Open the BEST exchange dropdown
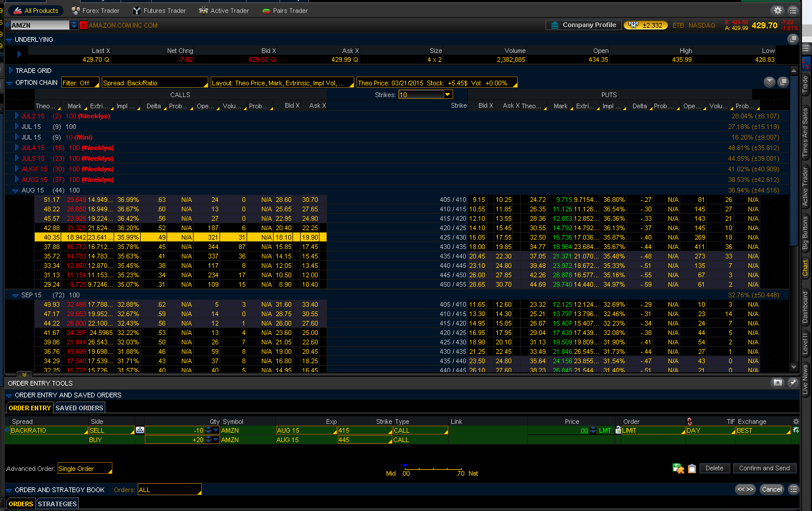 (764, 430)
